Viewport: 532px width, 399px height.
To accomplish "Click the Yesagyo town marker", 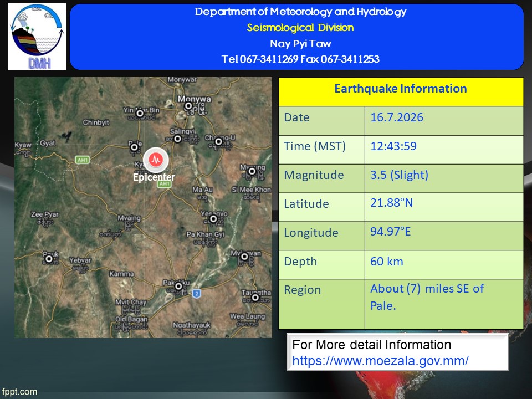I will (213, 219).
